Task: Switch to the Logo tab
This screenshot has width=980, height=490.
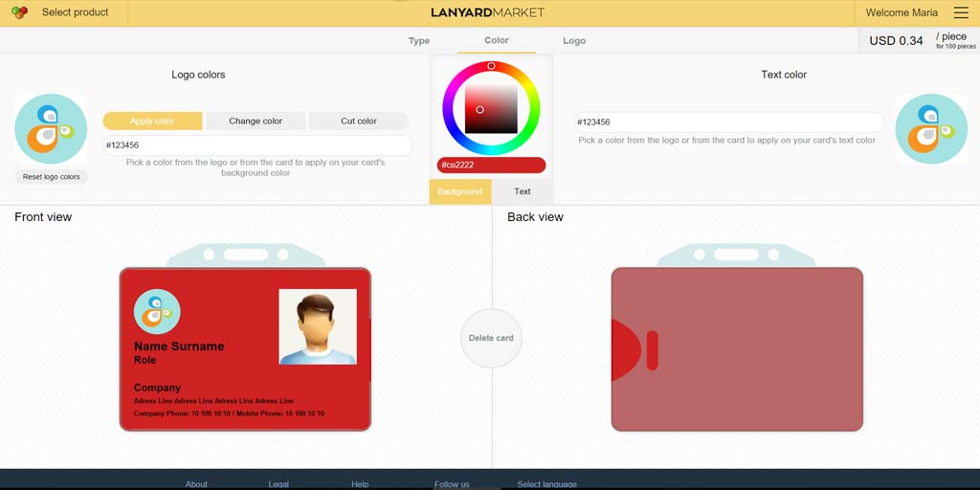Action: tap(574, 40)
